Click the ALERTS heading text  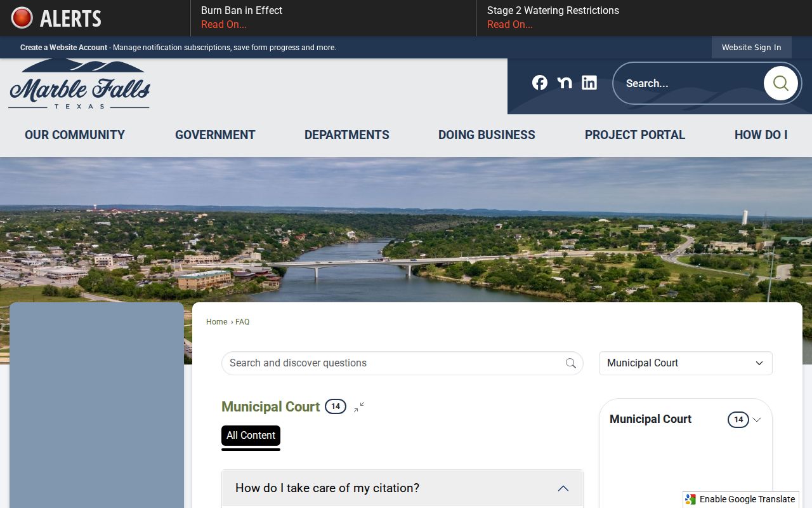[x=70, y=18]
